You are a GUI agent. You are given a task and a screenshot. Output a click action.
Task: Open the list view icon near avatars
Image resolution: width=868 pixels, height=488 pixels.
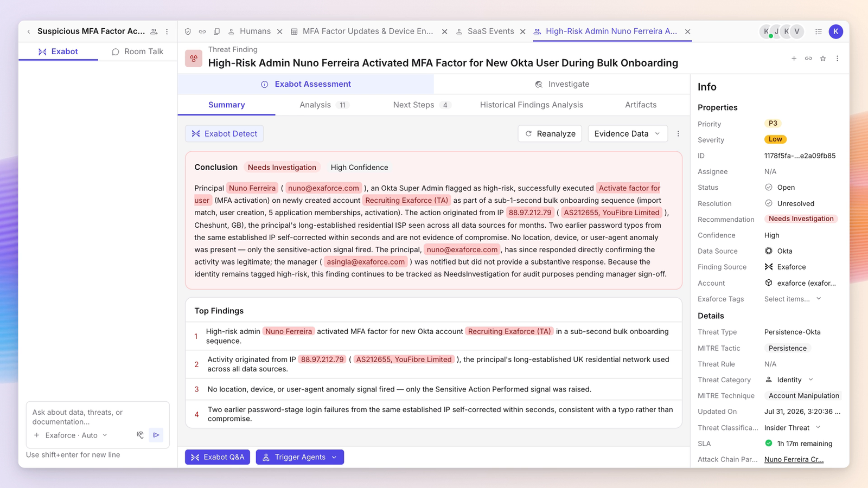pos(819,31)
